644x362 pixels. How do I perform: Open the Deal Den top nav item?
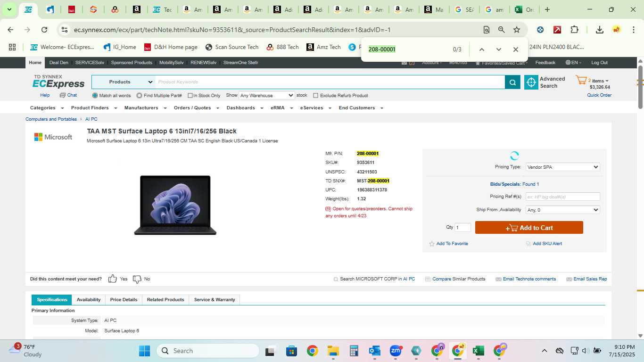click(x=59, y=63)
